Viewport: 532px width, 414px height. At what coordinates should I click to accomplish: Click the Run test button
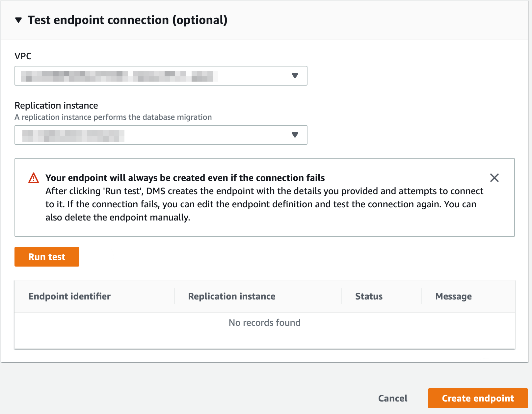pyautogui.click(x=47, y=256)
